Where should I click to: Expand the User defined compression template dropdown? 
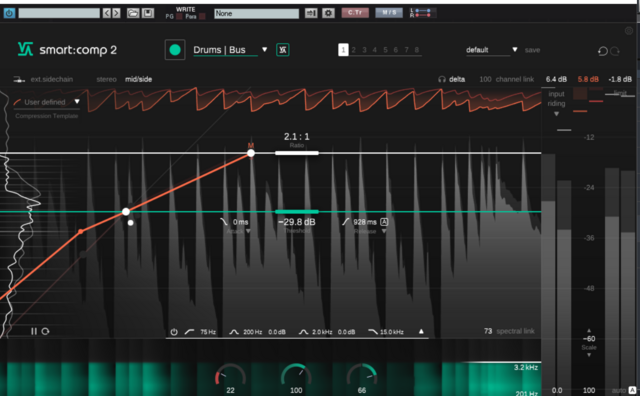point(77,102)
